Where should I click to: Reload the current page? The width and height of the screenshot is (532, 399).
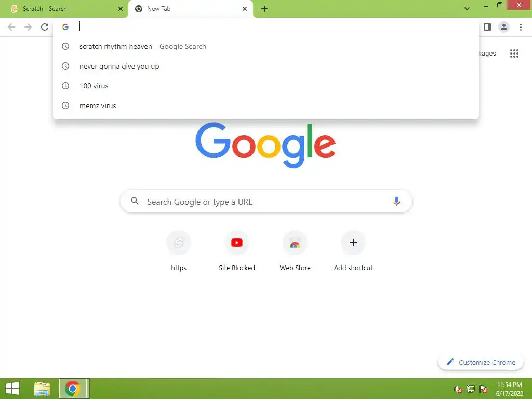pyautogui.click(x=45, y=27)
